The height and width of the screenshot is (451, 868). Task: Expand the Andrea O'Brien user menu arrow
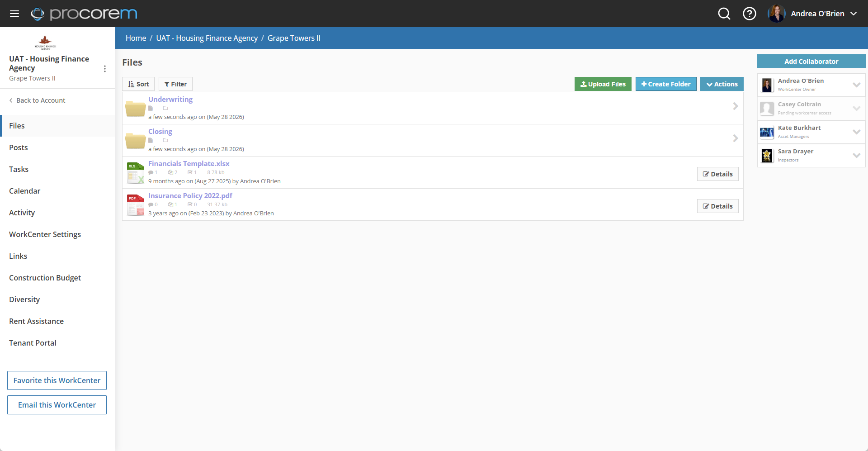click(854, 14)
